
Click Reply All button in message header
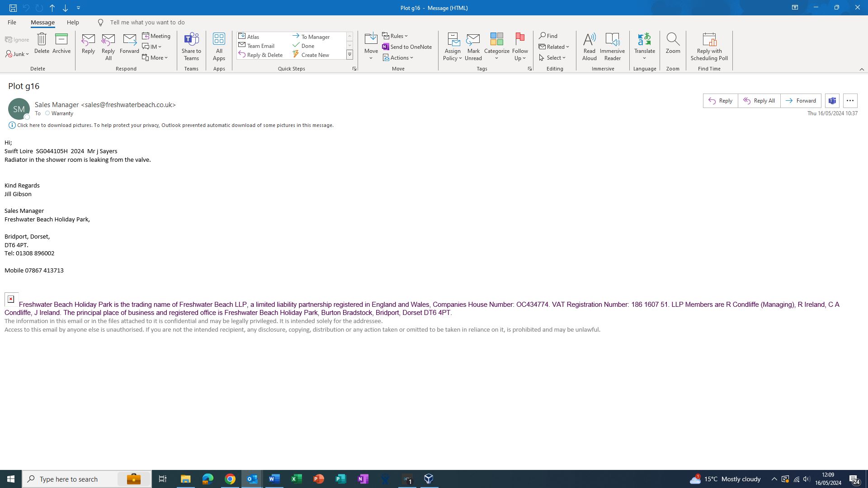[759, 101]
